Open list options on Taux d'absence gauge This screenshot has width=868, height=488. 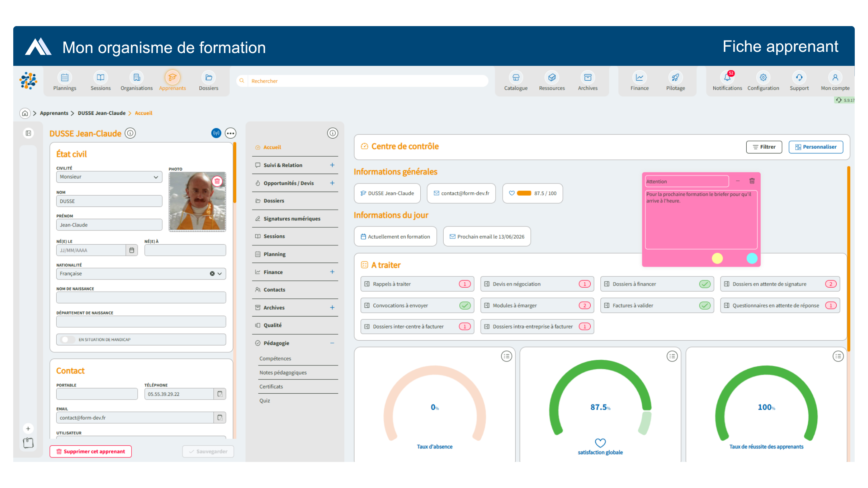point(506,356)
